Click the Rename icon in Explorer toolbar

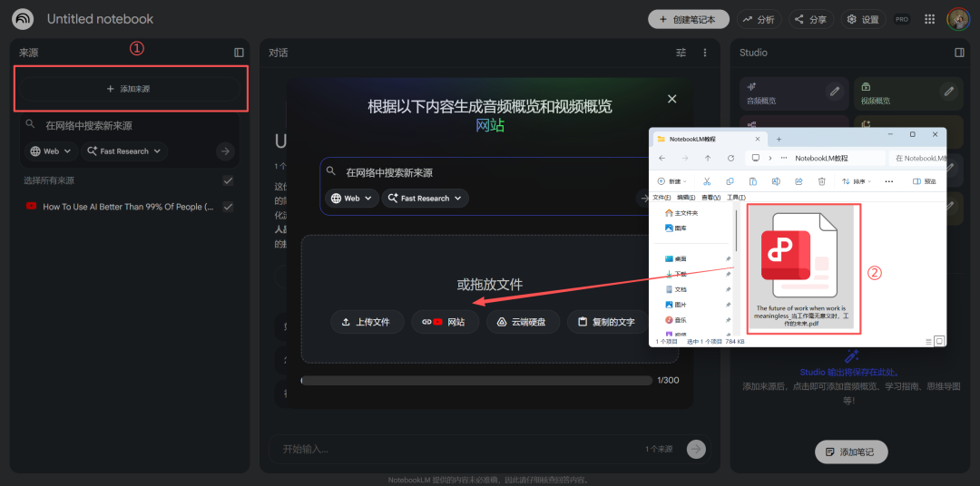[776, 181]
